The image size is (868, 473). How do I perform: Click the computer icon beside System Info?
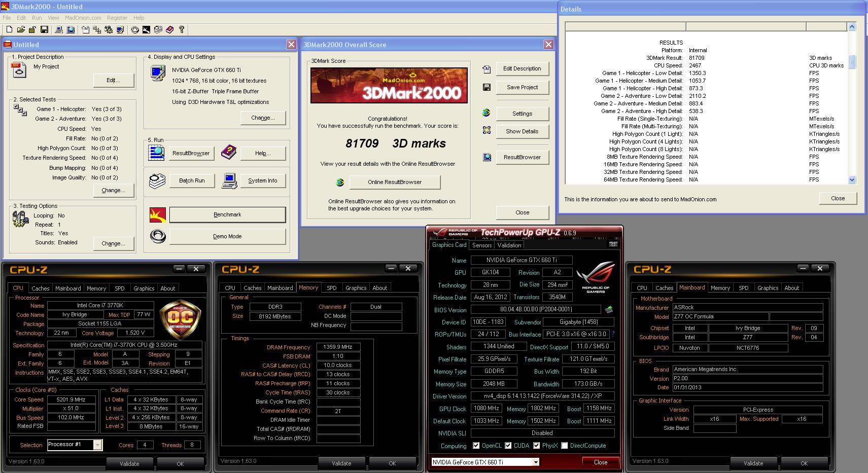coord(229,181)
